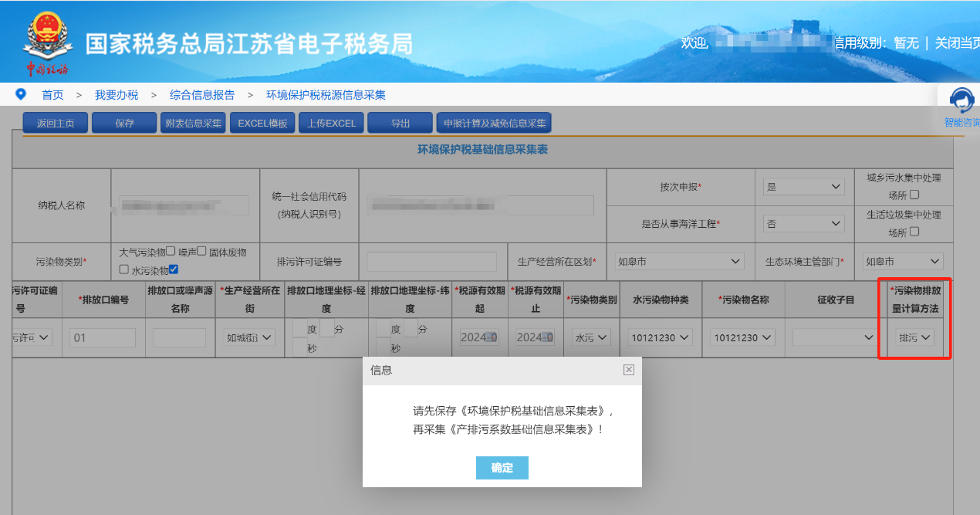Open the 生产经营所在区划 dropdown

[x=678, y=262]
